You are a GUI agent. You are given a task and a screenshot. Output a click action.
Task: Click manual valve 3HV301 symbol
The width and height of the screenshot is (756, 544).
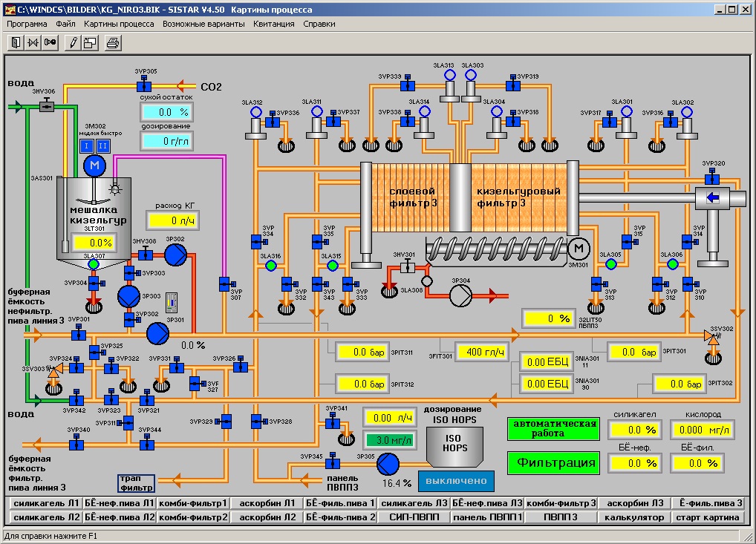[408, 266]
